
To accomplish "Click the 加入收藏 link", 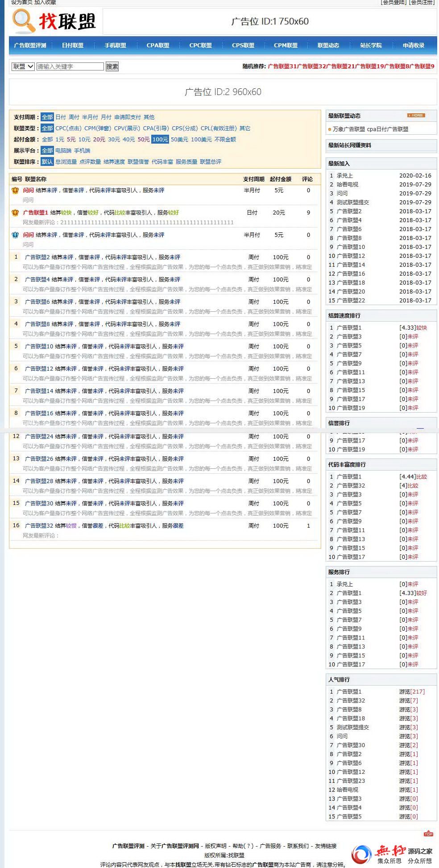I will click(x=45, y=2).
